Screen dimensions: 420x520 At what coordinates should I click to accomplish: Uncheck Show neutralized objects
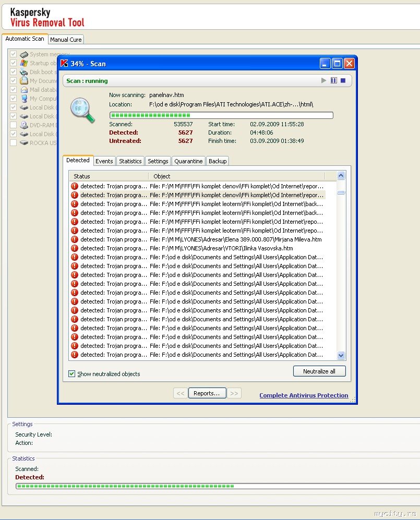tap(71, 374)
